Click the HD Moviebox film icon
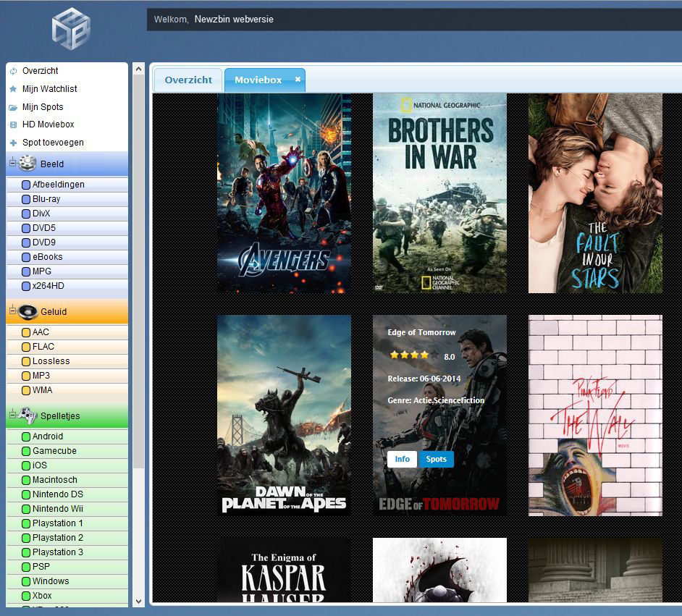 13,125
